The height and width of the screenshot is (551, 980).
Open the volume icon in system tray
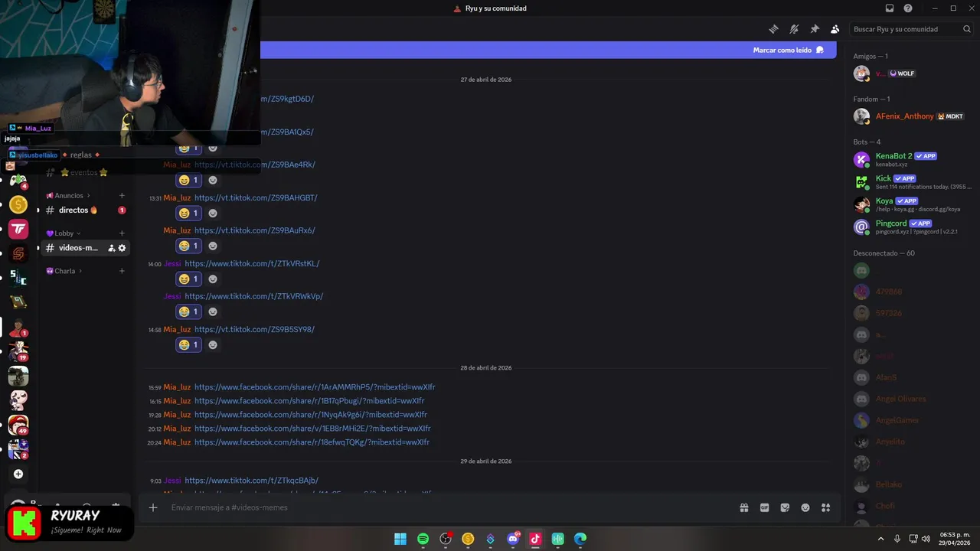tap(927, 539)
